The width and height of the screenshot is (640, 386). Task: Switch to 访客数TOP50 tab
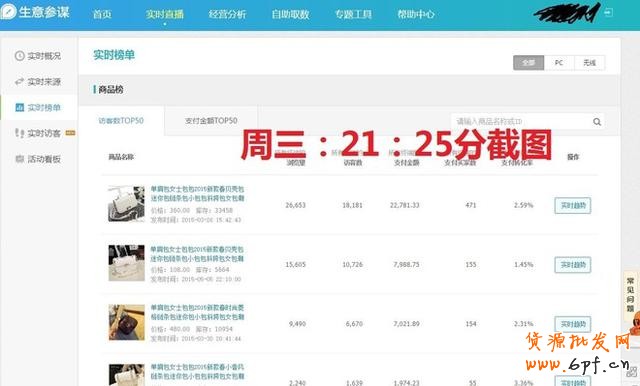pyautogui.click(x=121, y=121)
